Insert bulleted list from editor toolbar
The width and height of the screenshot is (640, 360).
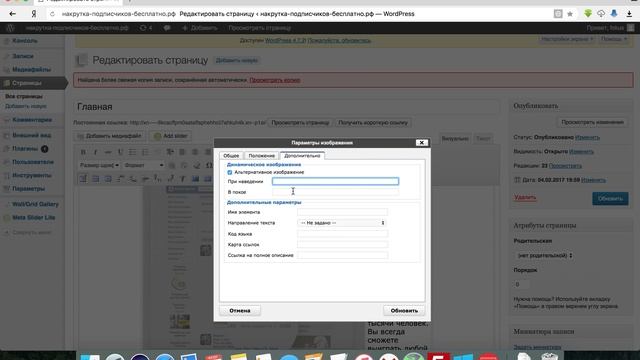coord(133,152)
